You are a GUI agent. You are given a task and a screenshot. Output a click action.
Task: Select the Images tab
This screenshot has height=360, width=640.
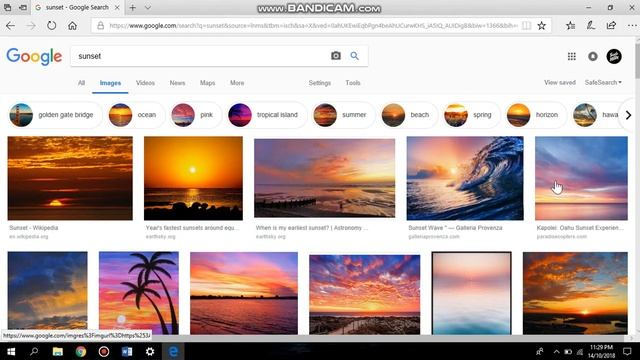point(110,83)
